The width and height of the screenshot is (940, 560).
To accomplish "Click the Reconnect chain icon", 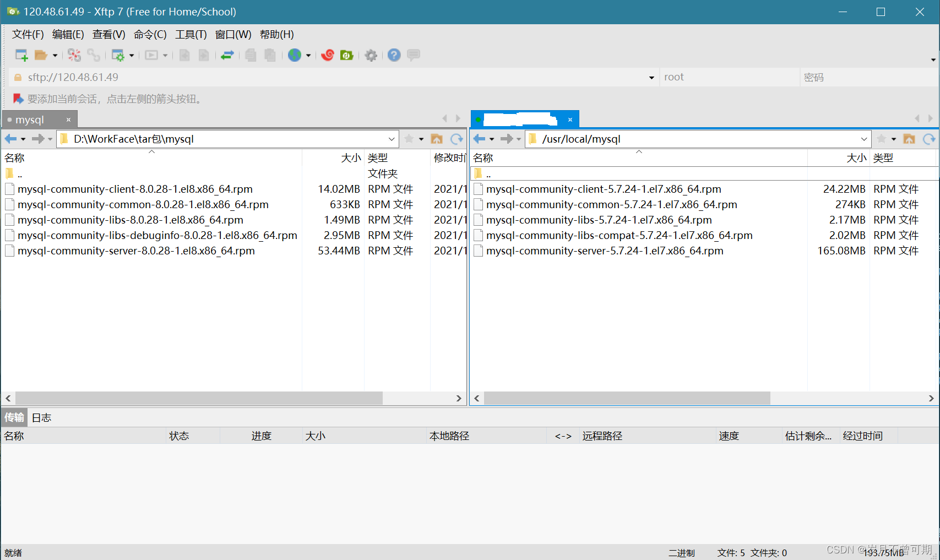I will 94,55.
